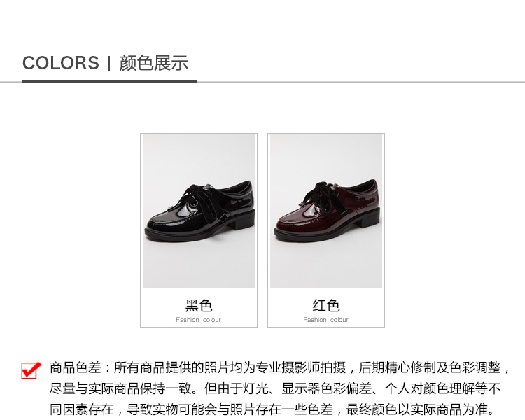Screen dimensions: 525x420
Task: Click the COLORS heading text
Action: pyautogui.click(x=61, y=63)
